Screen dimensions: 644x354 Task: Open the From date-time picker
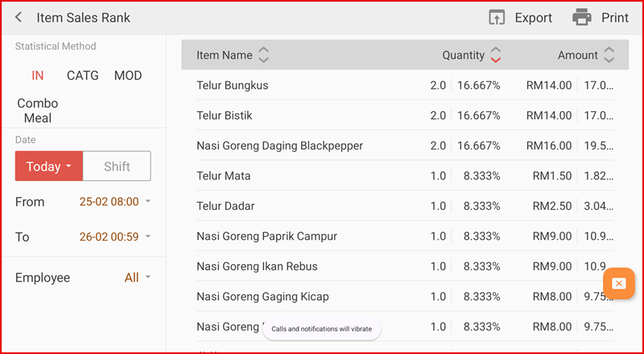[114, 202]
